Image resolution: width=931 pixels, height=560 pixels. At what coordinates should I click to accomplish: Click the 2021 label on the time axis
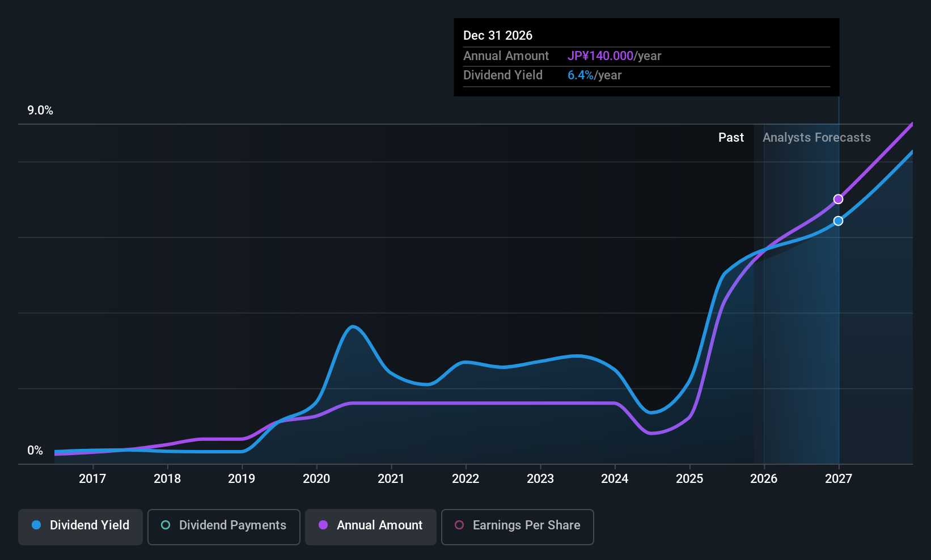point(391,479)
